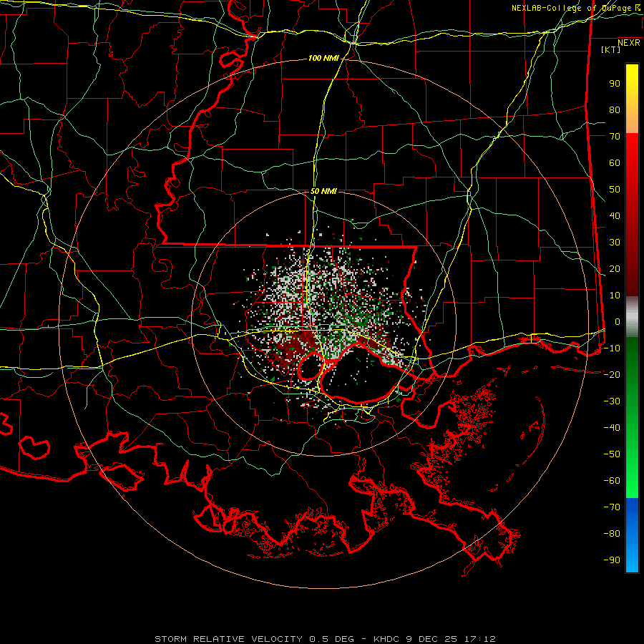
Task: Click the 80 value on the velocity scale
Action: coord(615,109)
